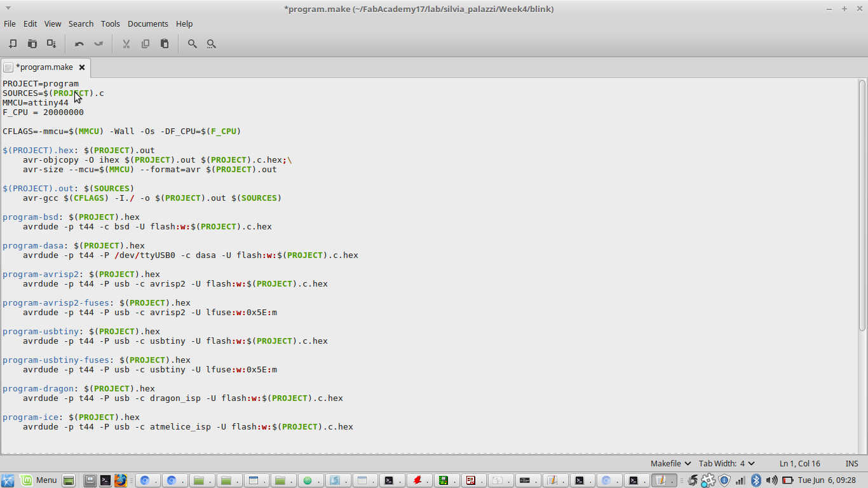The width and height of the screenshot is (868, 488).
Task: Click the avr-objcopy command line
Action: click(158, 159)
